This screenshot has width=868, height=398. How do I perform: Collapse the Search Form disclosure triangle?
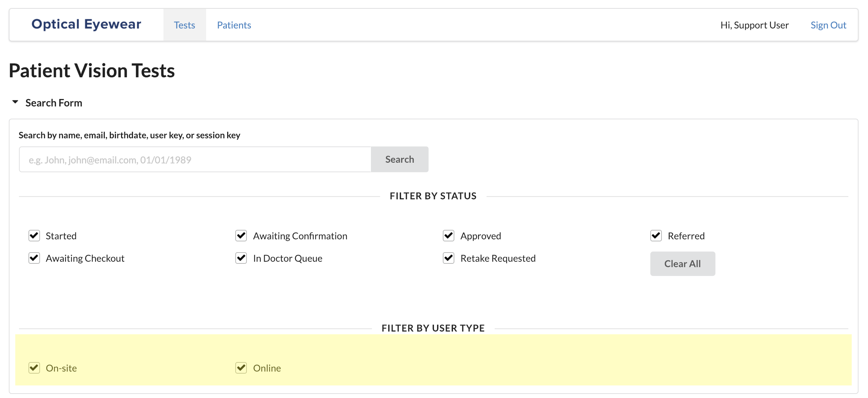click(x=15, y=102)
